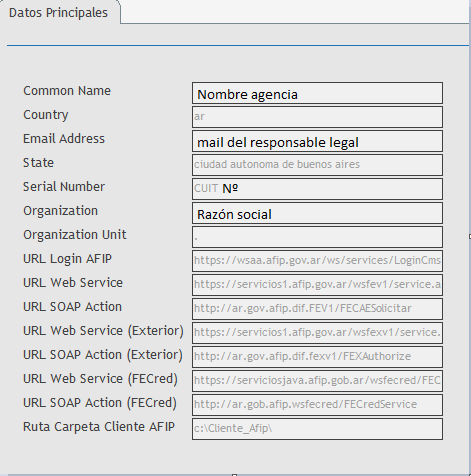Click the Ruta Carpeta Cliente AFIP label
The width and height of the screenshot is (471, 476).
[99, 427]
